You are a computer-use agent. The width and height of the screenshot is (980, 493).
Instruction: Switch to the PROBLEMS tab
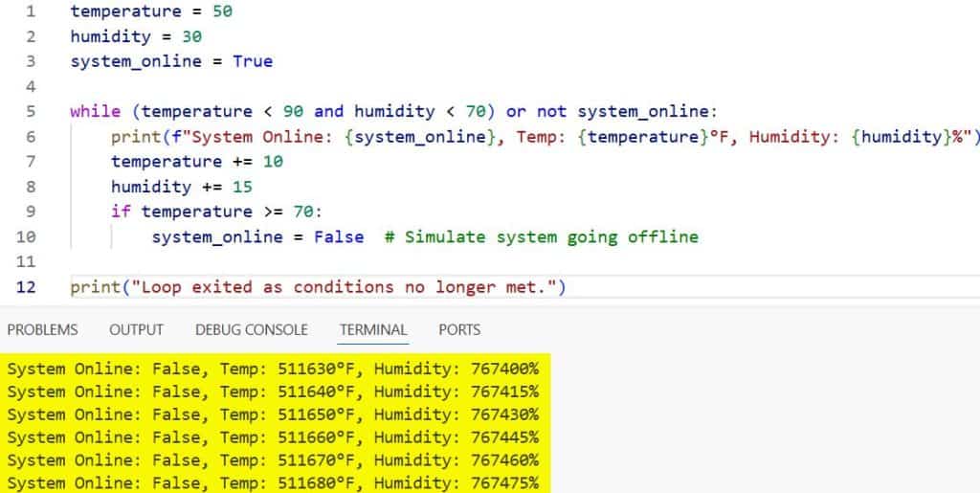[42, 329]
